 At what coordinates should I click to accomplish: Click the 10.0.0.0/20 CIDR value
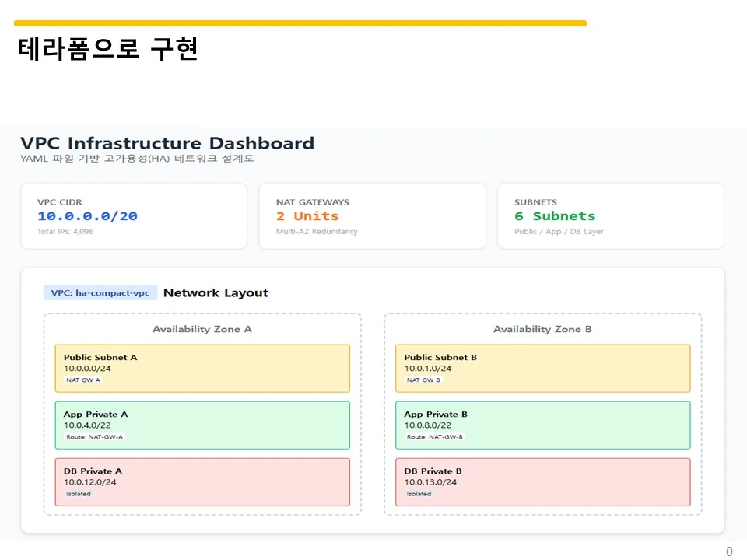click(88, 216)
